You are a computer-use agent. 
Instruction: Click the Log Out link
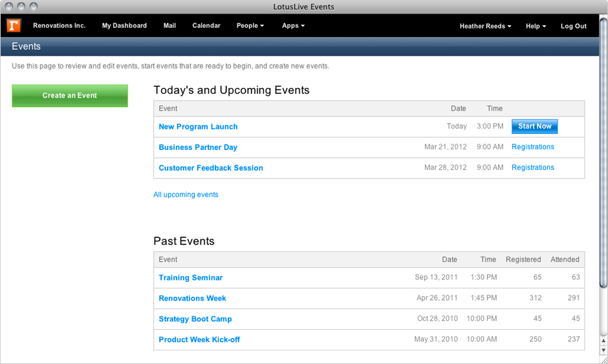point(573,27)
